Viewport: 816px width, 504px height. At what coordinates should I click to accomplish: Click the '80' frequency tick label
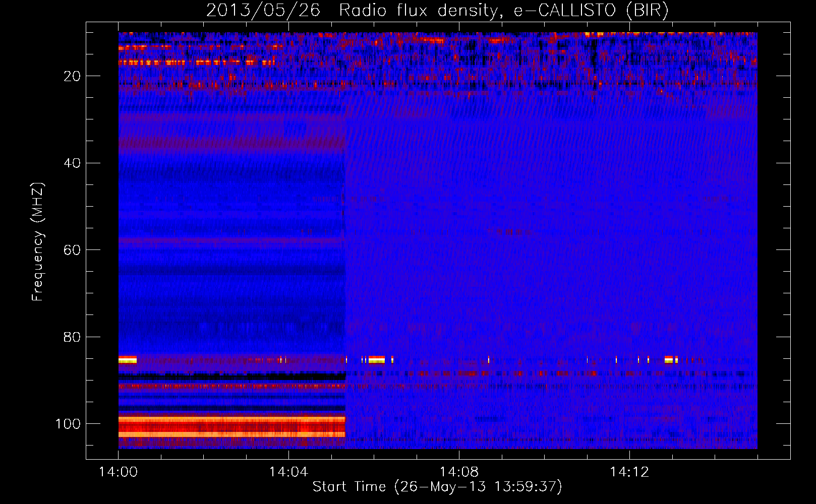tap(73, 337)
